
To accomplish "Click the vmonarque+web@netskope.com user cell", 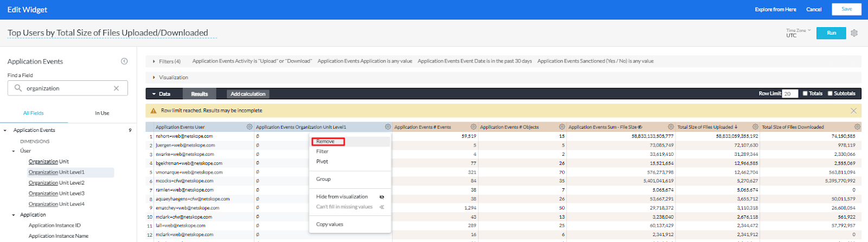I will click(189, 172).
